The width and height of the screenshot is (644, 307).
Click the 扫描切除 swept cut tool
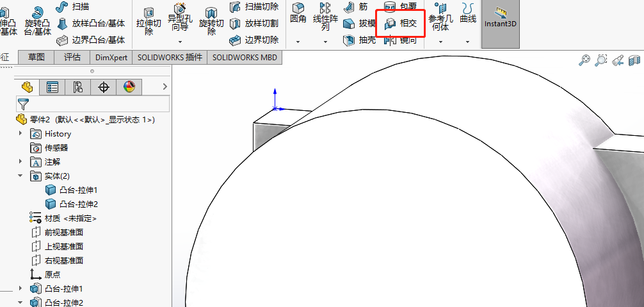tap(254, 7)
